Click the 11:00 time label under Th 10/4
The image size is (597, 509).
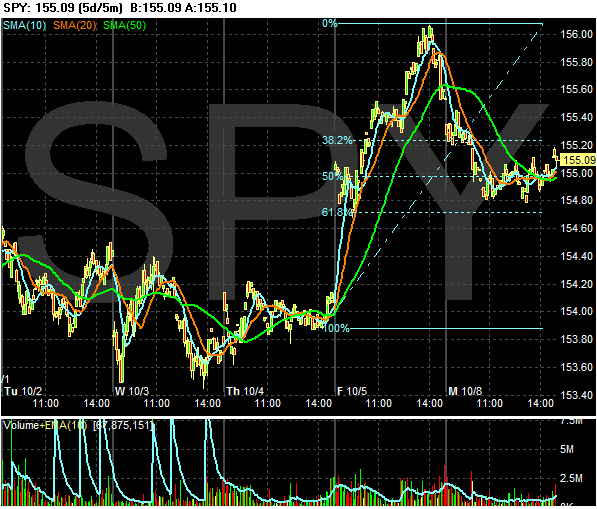point(267,403)
